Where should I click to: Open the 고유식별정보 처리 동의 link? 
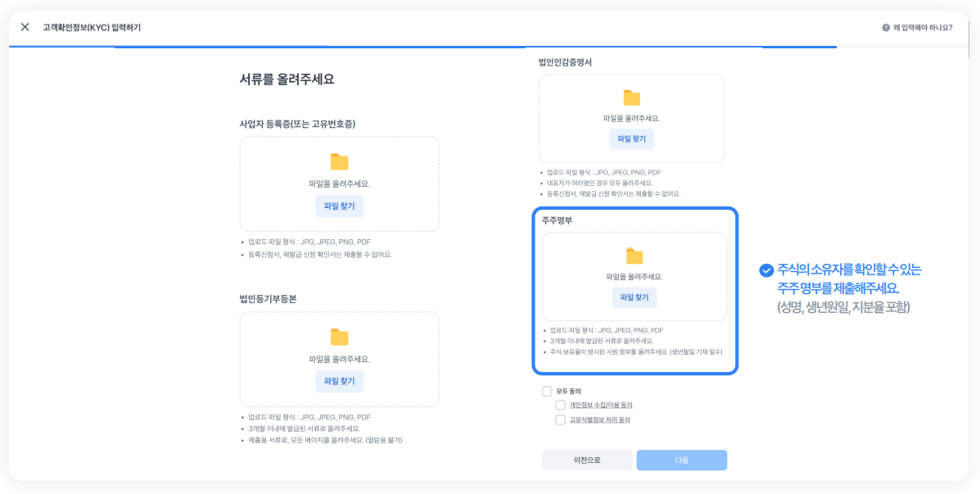599,420
